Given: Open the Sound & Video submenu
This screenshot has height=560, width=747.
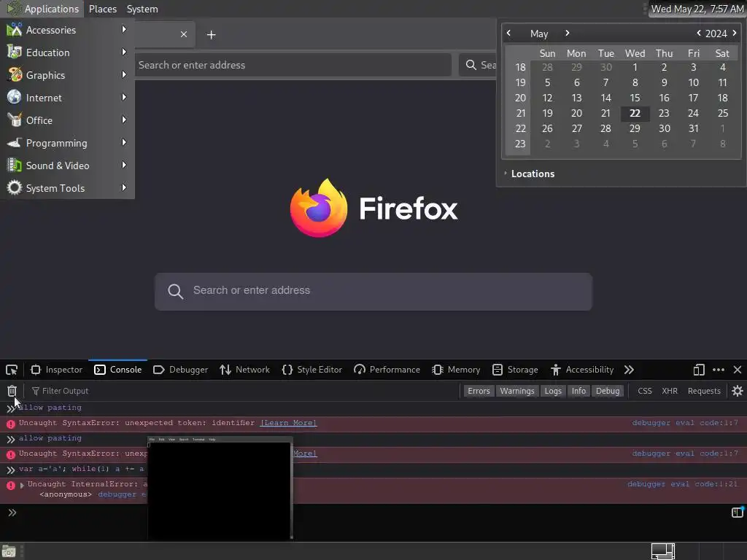Looking at the screenshot, I should [67, 166].
